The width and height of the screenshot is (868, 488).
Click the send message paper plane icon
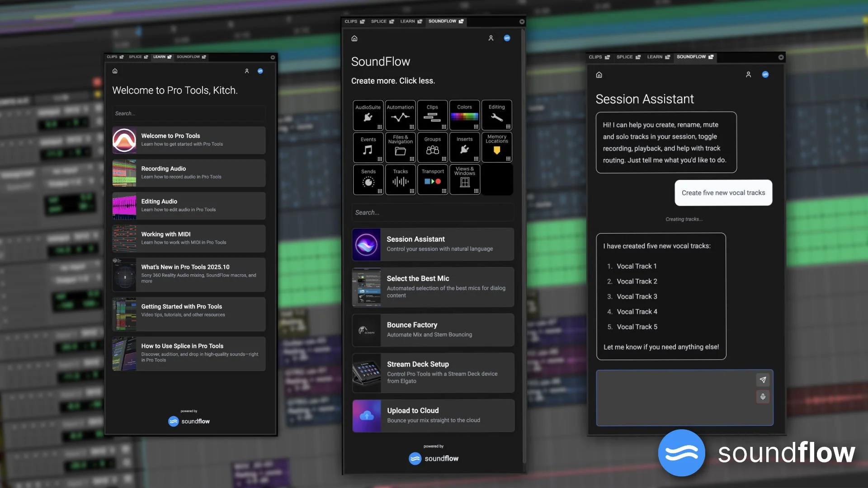764,380
